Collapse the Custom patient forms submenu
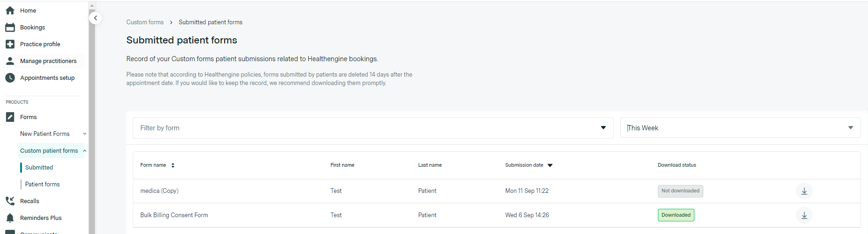The height and width of the screenshot is (234, 868). click(85, 151)
